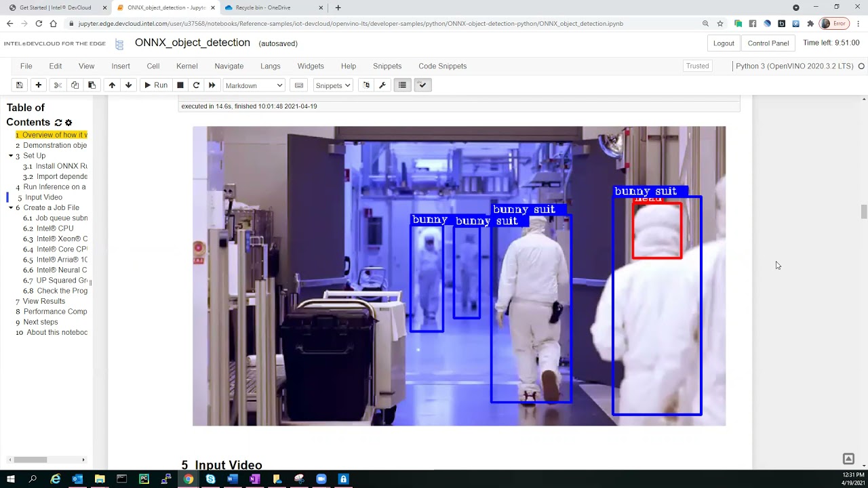Click the save and checkpoint icon
Screen dimensions: 868x488
[20, 85]
